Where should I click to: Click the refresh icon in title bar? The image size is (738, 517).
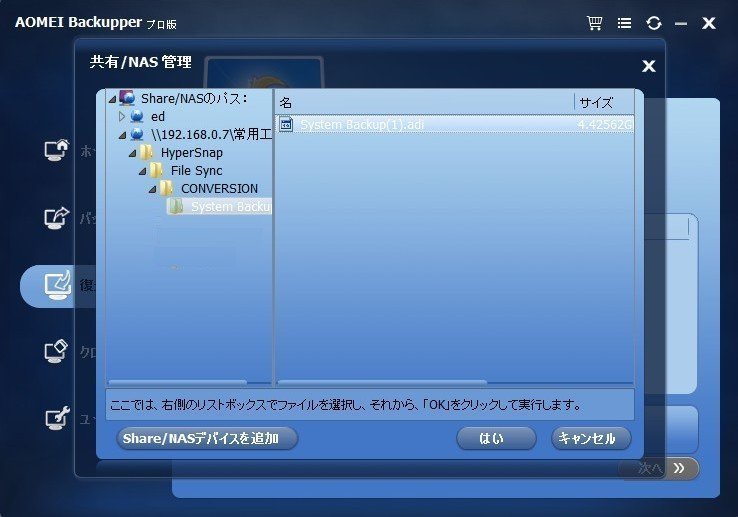[x=654, y=23]
